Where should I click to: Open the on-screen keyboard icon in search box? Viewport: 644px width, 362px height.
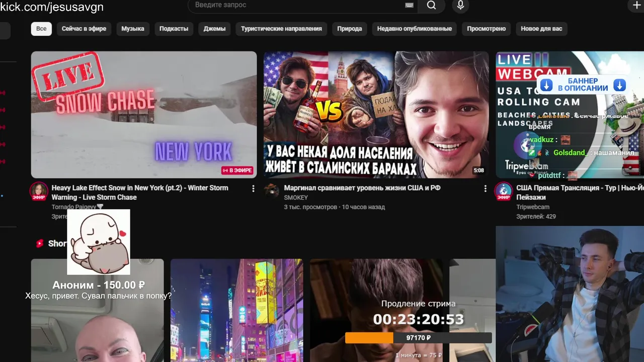pos(409,5)
